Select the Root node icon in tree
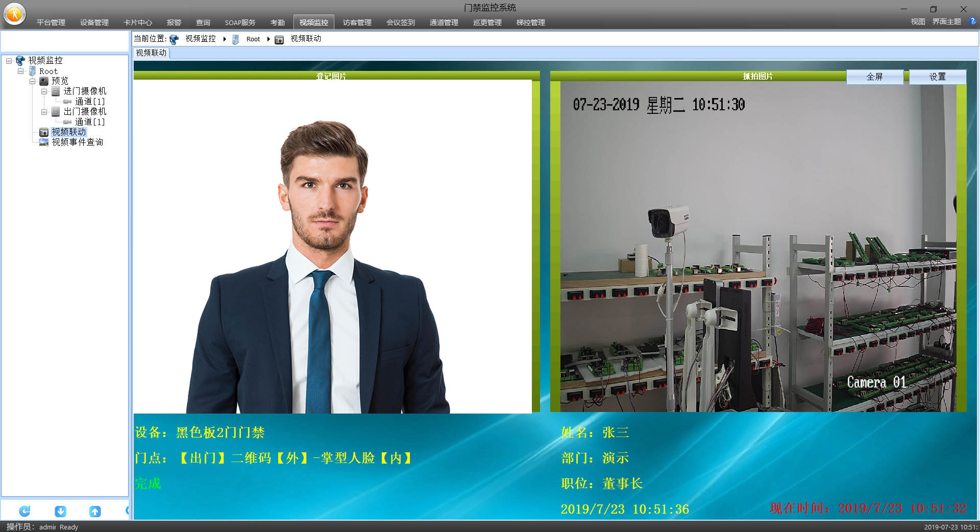Image resolution: width=980 pixels, height=532 pixels. coord(32,71)
